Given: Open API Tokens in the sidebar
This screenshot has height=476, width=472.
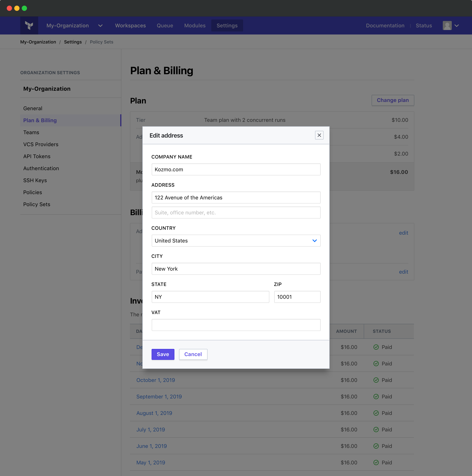Looking at the screenshot, I should pyautogui.click(x=37, y=156).
